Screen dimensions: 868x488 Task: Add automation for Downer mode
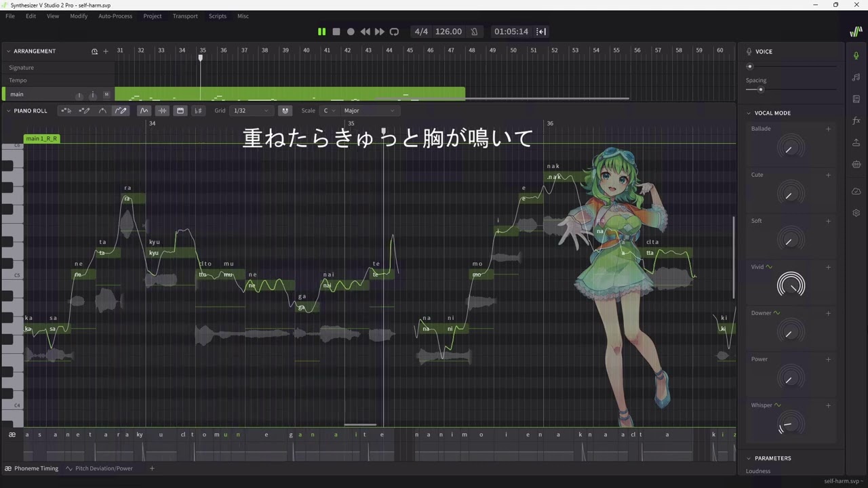pos(828,313)
